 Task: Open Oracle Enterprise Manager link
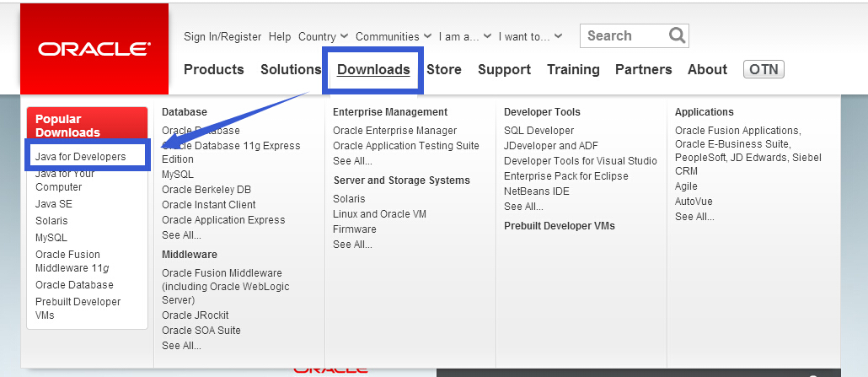pyautogui.click(x=394, y=130)
